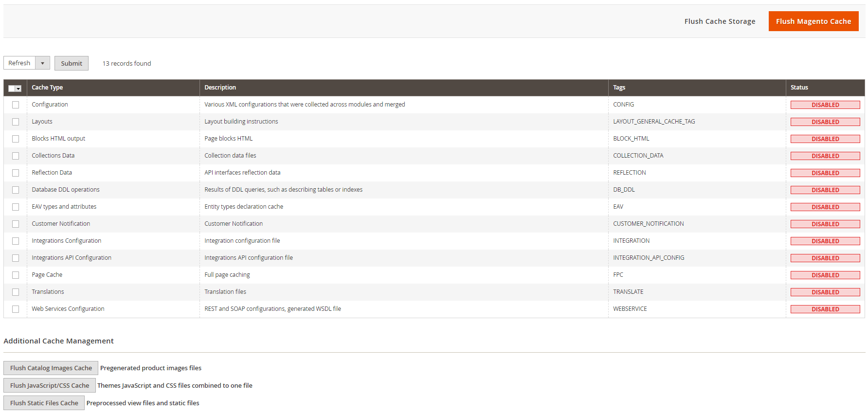The width and height of the screenshot is (868, 414).
Task: Click '13 records found' text
Action: click(x=127, y=63)
